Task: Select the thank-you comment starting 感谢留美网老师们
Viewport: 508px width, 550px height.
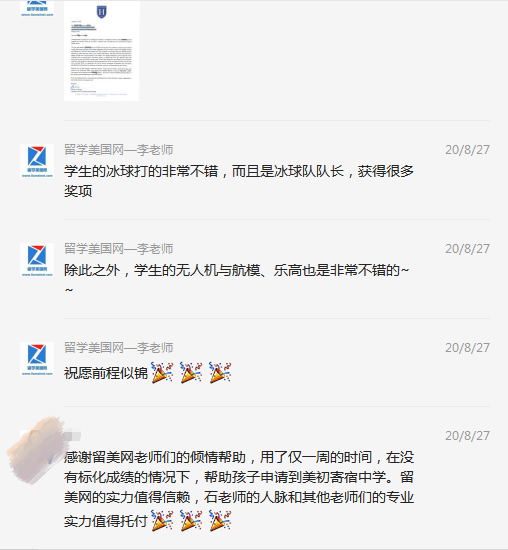Action: [239, 490]
